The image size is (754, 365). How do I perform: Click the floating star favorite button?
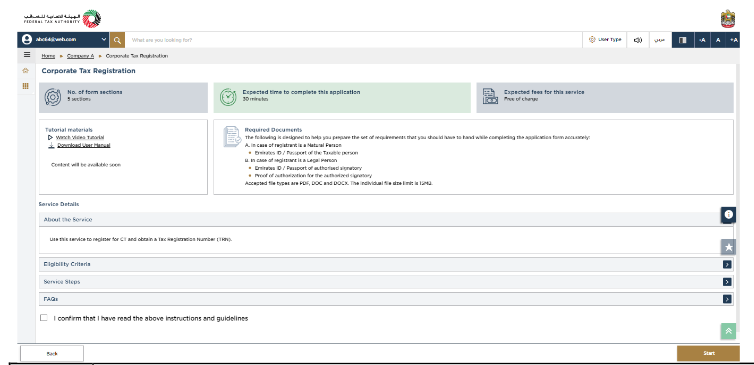729,247
